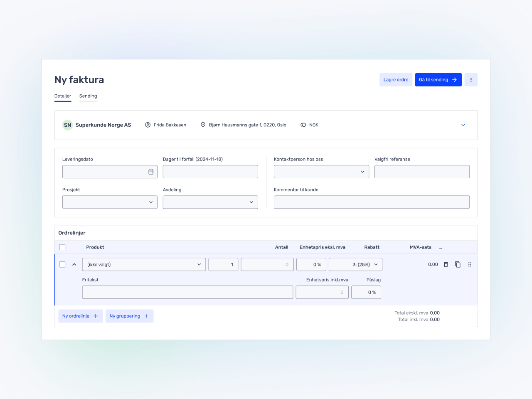Click the drag handle on the order line
This screenshot has width=532, height=399.
coord(470,264)
